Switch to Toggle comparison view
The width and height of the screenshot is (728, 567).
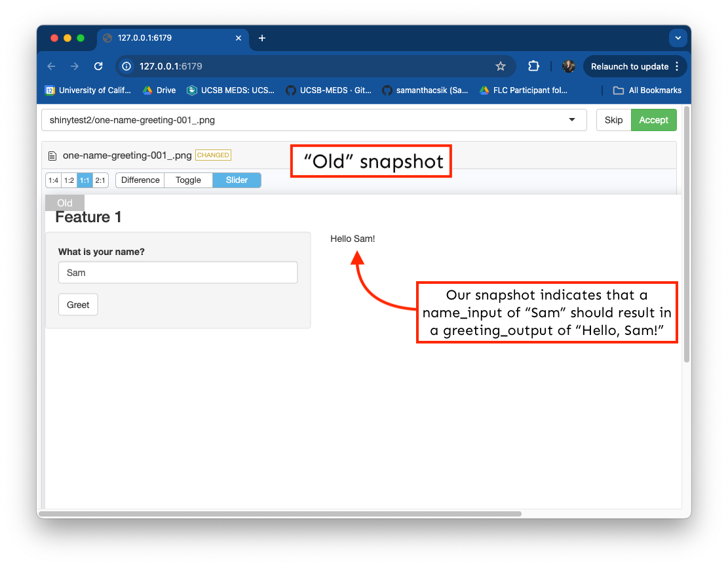tap(188, 180)
